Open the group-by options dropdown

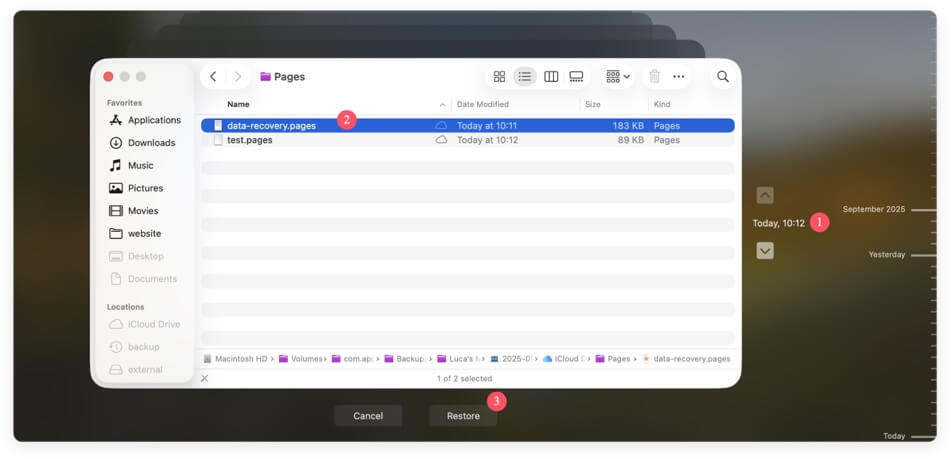(618, 76)
